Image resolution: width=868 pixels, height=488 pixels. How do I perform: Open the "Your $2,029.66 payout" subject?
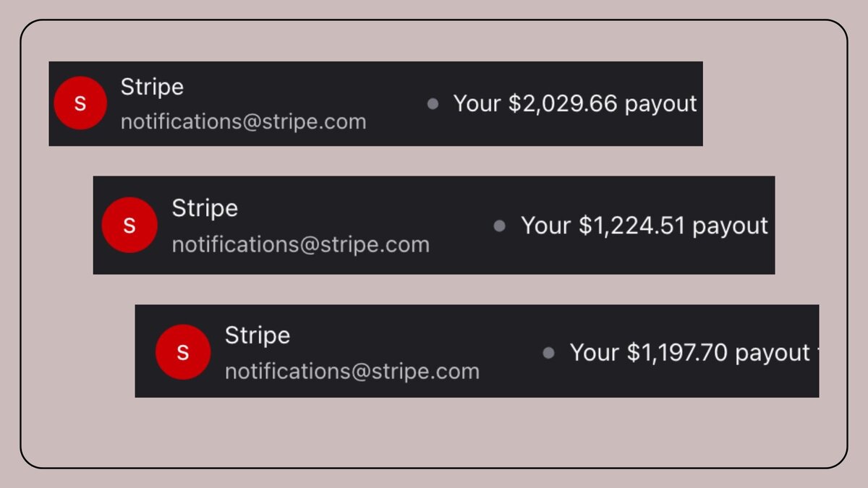pyautogui.click(x=575, y=104)
